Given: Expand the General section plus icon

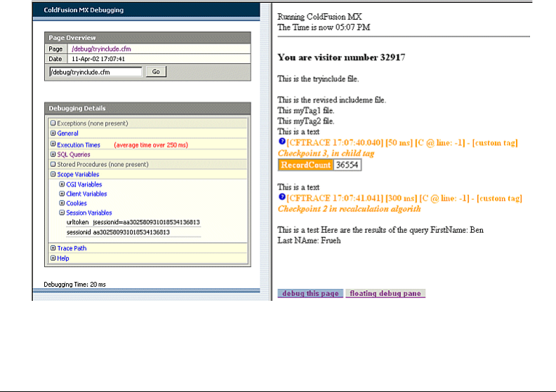Looking at the screenshot, I should click(53, 133).
